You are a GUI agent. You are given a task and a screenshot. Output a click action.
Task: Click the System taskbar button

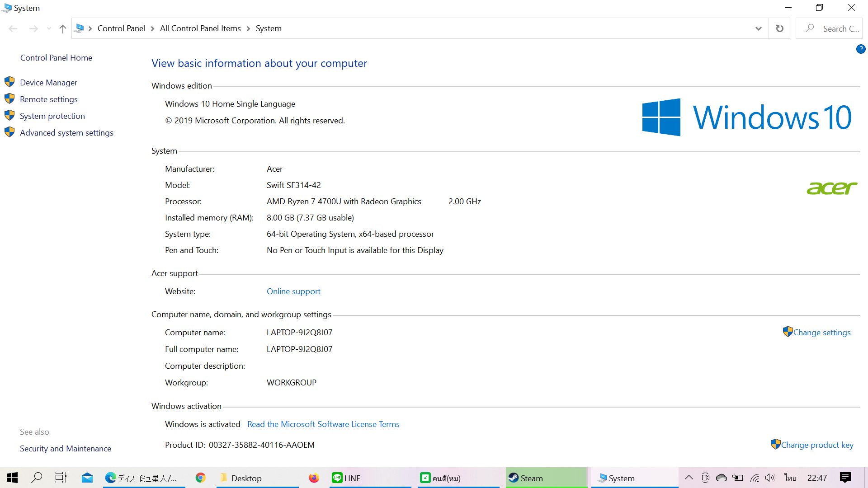(x=635, y=478)
